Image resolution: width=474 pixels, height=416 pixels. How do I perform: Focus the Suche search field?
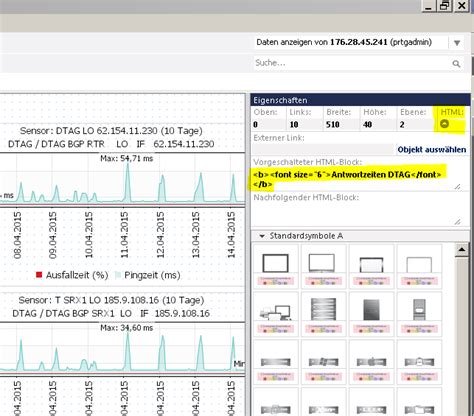click(x=353, y=63)
